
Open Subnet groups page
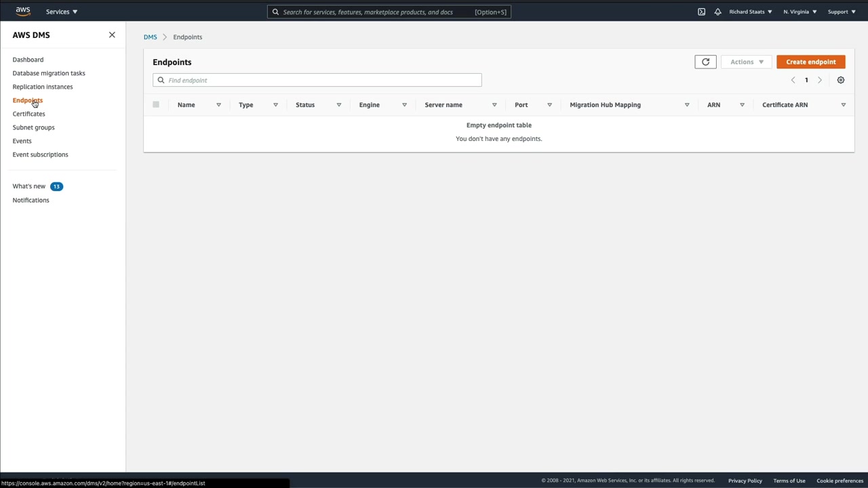click(x=33, y=127)
